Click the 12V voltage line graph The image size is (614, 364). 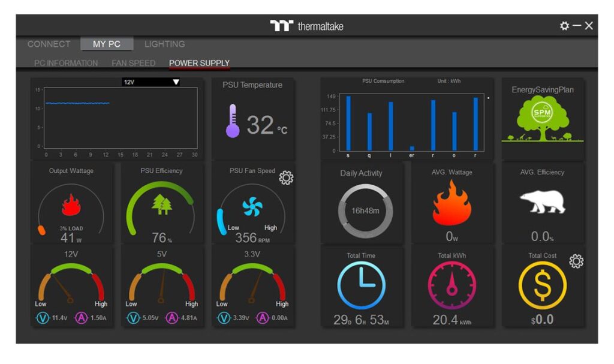(121, 118)
